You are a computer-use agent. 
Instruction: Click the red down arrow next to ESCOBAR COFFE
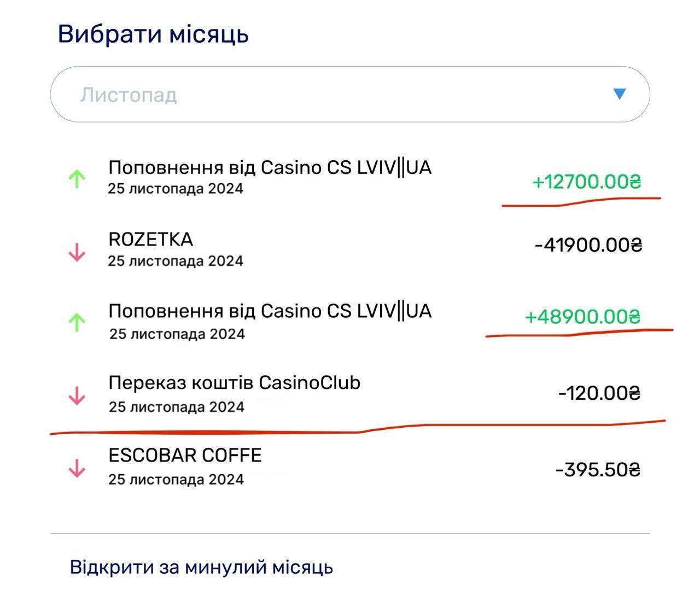tap(77, 468)
